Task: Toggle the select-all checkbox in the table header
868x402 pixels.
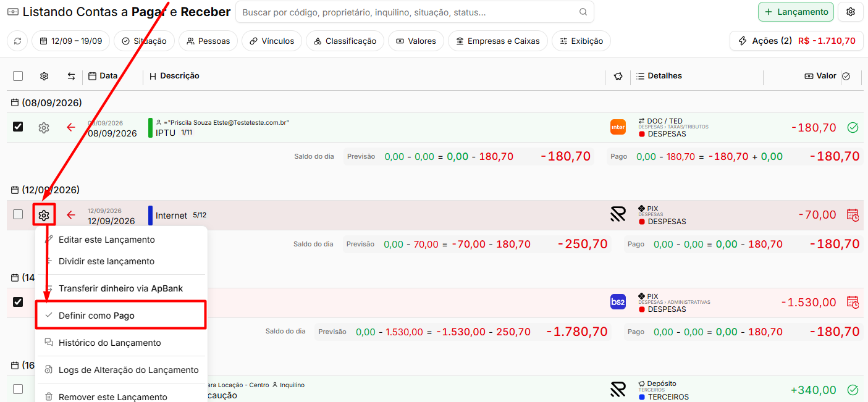Action: pyautogui.click(x=18, y=76)
